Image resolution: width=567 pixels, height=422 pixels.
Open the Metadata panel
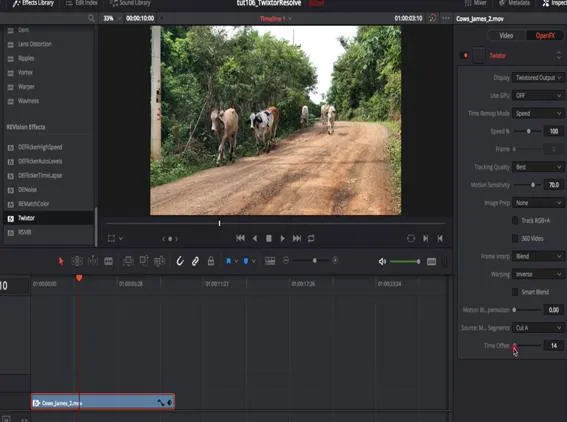click(x=515, y=3)
